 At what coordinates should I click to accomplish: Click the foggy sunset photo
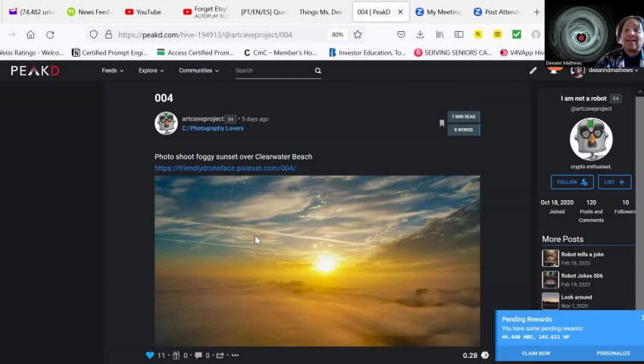pyautogui.click(x=317, y=261)
